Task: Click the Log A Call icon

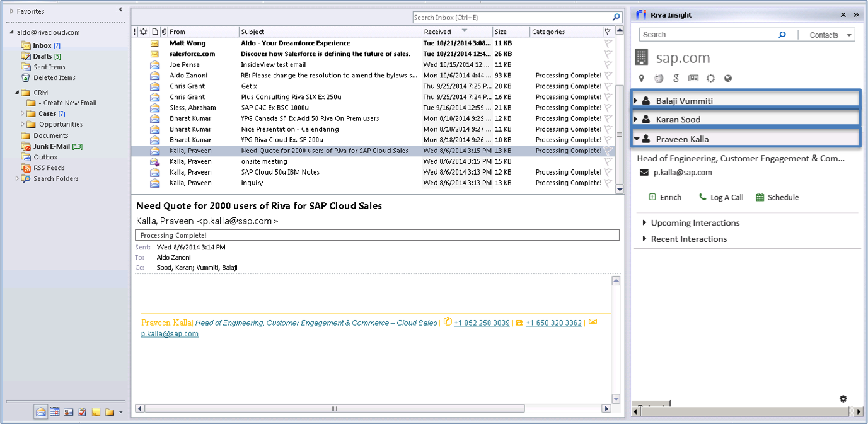Action: click(704, 197)
